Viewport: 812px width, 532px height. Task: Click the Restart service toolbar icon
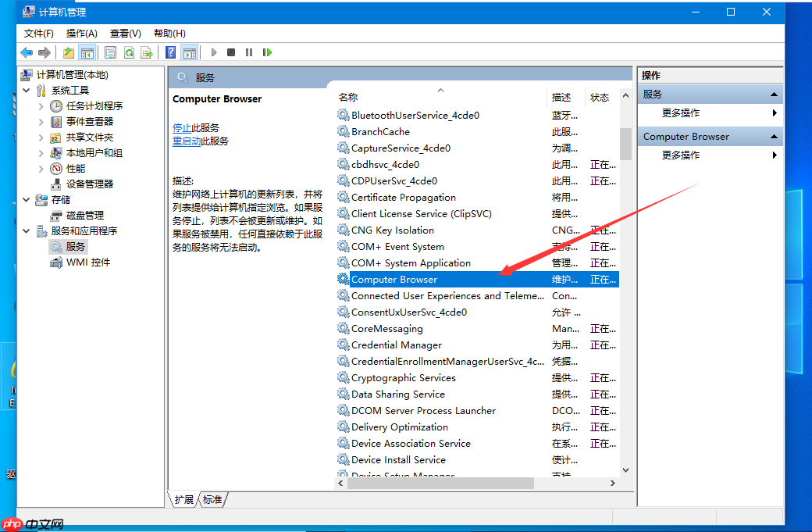coord(267,52)
